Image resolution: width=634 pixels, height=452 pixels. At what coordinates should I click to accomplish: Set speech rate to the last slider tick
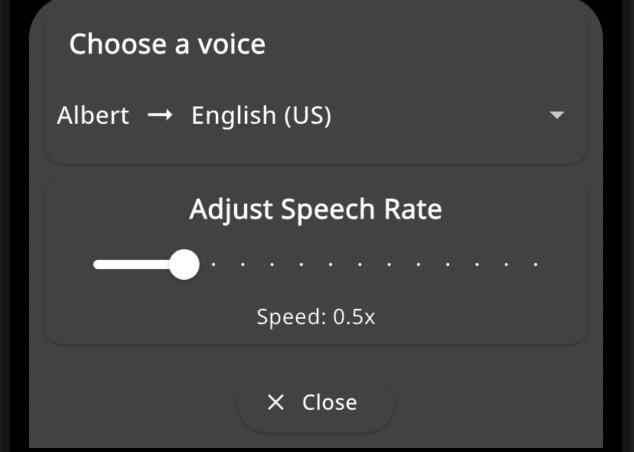pos(536,265)
